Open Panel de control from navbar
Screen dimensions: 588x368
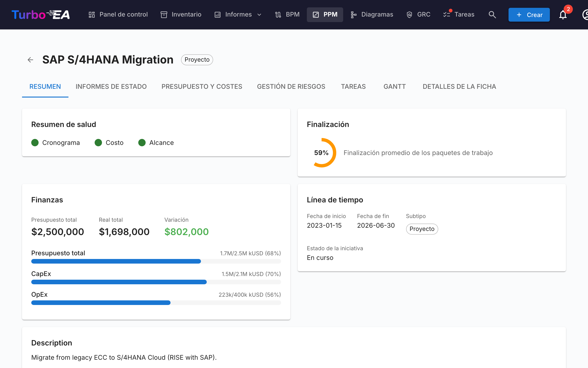coord(118,14)
